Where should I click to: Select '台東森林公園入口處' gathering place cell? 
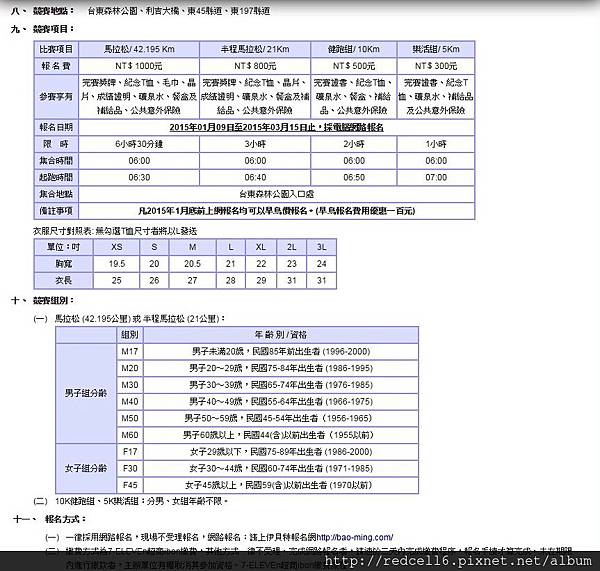click(276, 194)
